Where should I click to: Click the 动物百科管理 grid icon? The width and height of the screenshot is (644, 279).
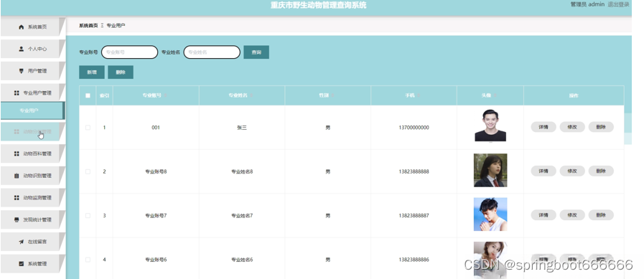pyautogui.click(x=17, y=153)
